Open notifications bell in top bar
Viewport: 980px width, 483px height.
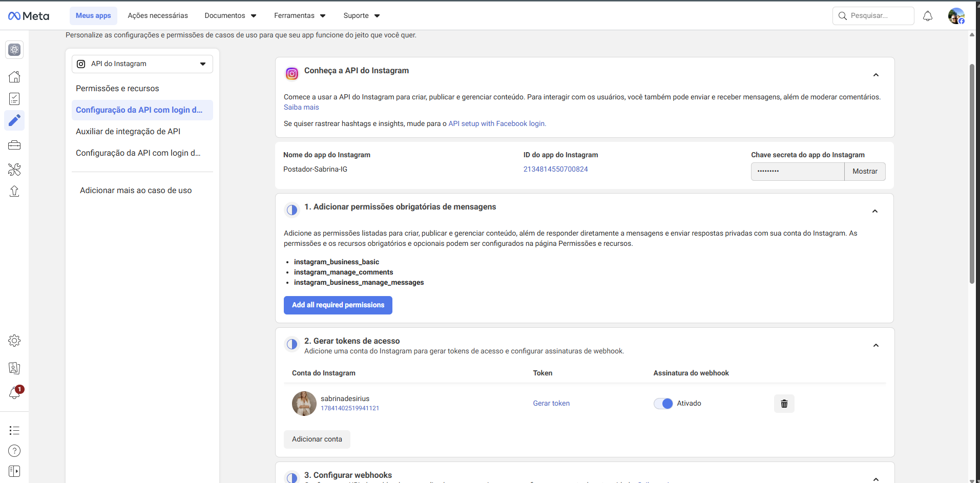(928, 16)
